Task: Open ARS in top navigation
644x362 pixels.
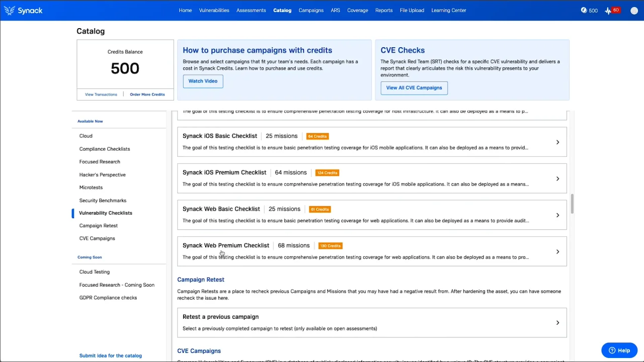Action: pos(336,10)
